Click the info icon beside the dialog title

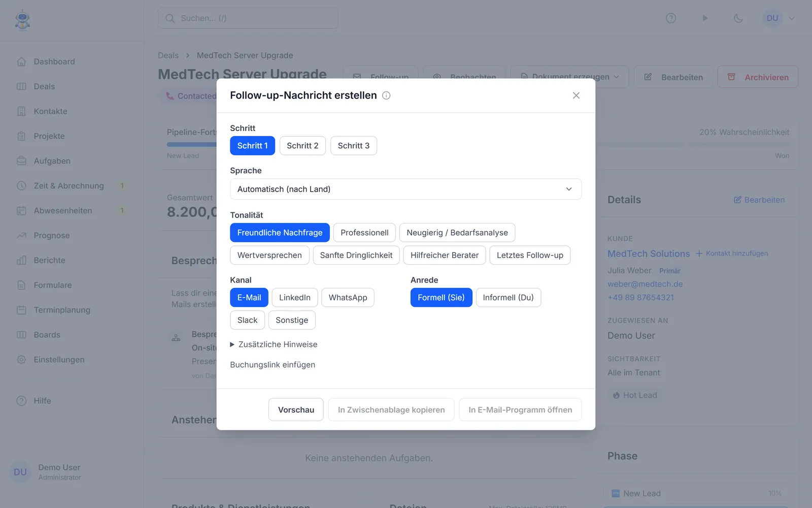click(x=386, y=96)
